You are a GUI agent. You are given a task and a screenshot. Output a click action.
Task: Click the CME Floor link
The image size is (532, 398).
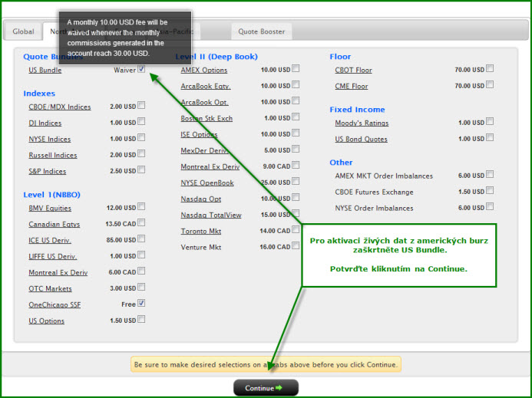point(352,86)
